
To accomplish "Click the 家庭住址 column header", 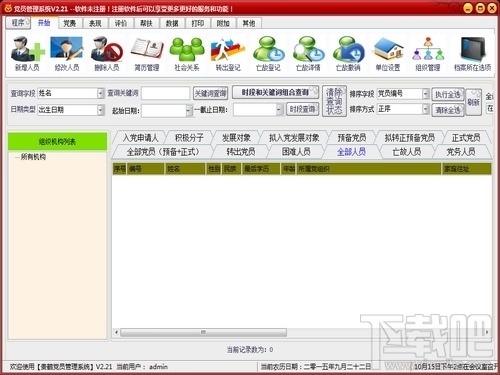I will tap(467, 169).
